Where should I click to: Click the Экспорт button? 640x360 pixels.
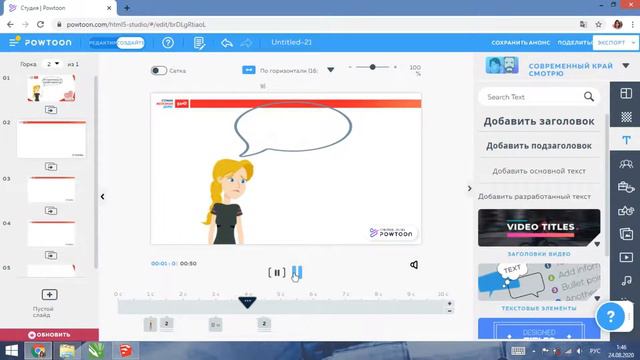[611, 42]
